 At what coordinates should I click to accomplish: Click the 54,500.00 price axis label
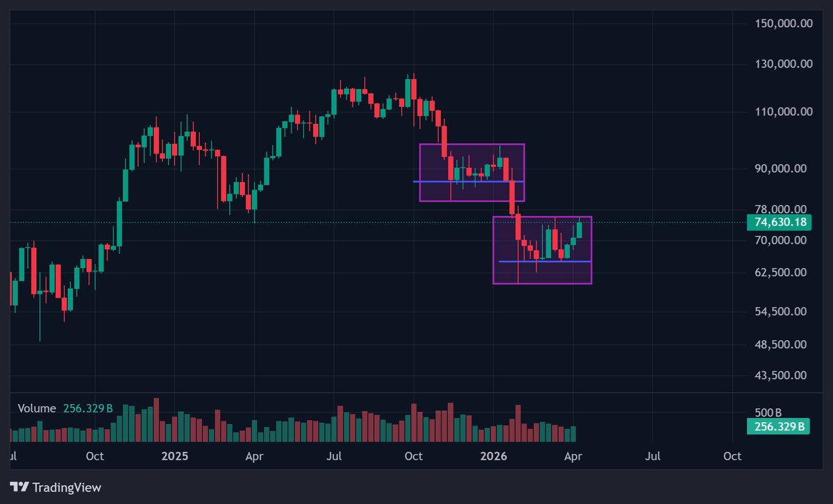(x=781, y=311)
